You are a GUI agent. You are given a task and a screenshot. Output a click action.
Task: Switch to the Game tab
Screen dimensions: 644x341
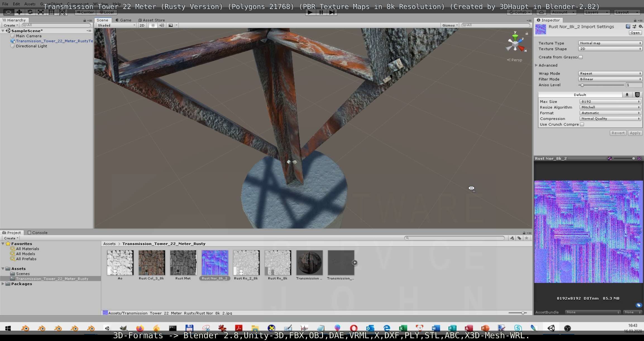click(123, 20)
